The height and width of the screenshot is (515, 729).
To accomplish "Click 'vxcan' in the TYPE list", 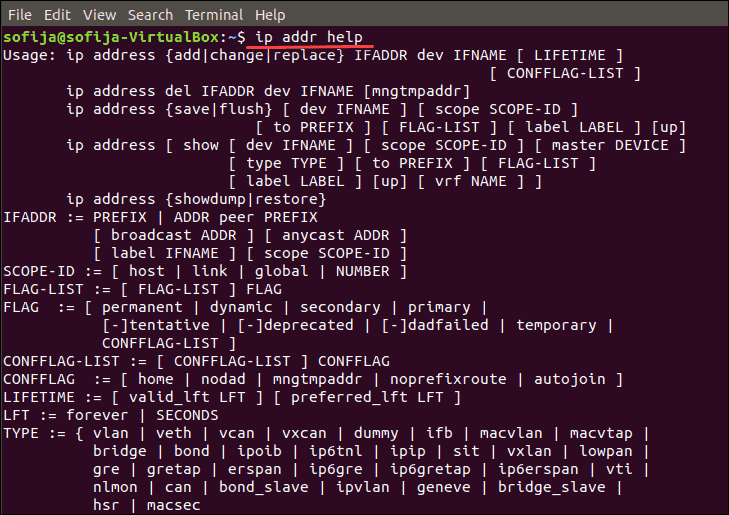I will coord(304,433).
